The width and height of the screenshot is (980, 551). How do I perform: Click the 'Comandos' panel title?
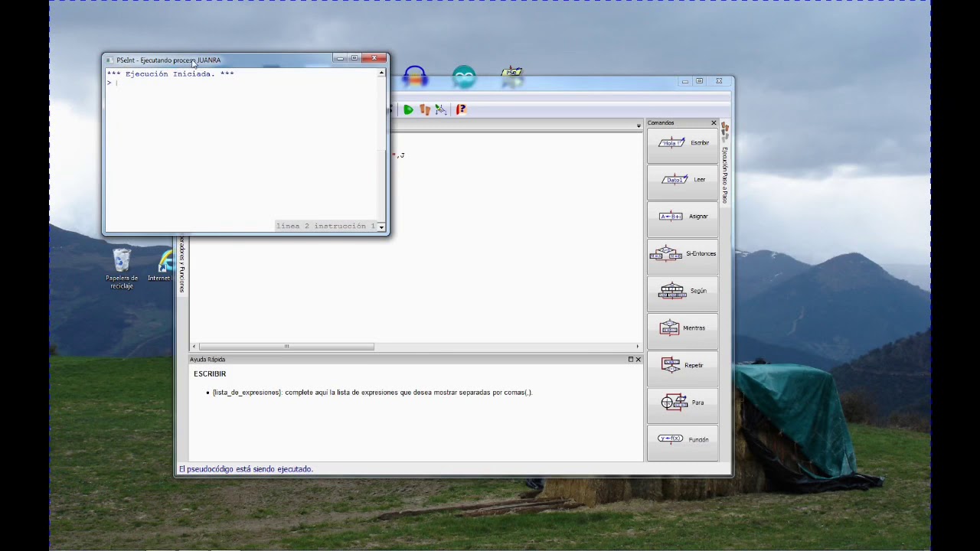pos(661,122)
